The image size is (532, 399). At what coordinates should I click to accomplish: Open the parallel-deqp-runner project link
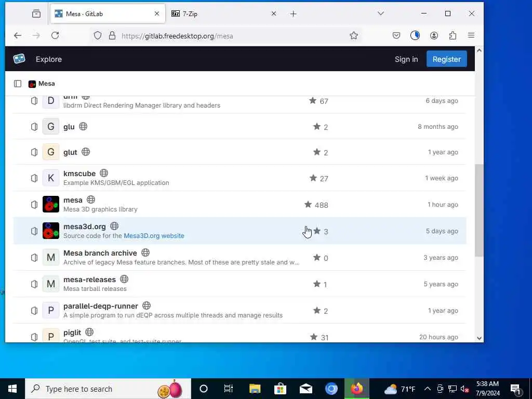point(101,305)
